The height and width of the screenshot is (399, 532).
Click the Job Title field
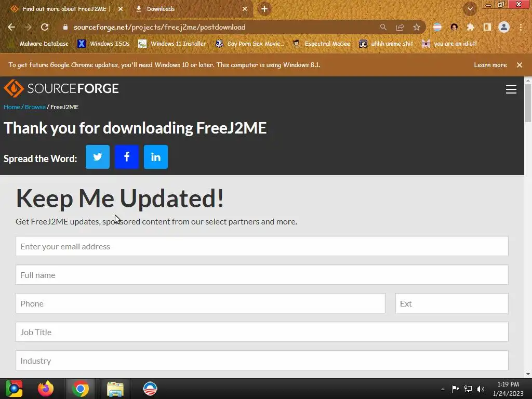tap(262, 332)
